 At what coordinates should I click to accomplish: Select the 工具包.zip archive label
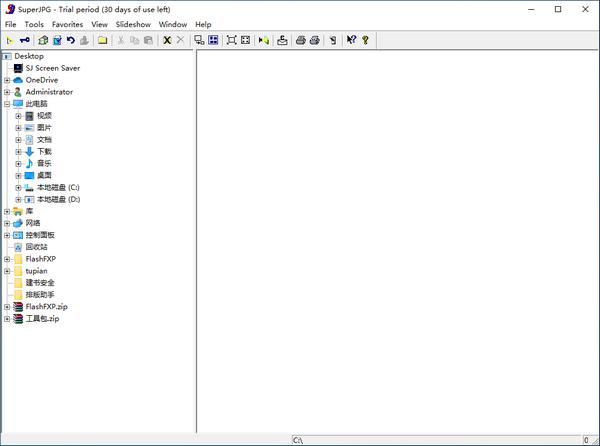pyautogui.click(x=42, y=319)
